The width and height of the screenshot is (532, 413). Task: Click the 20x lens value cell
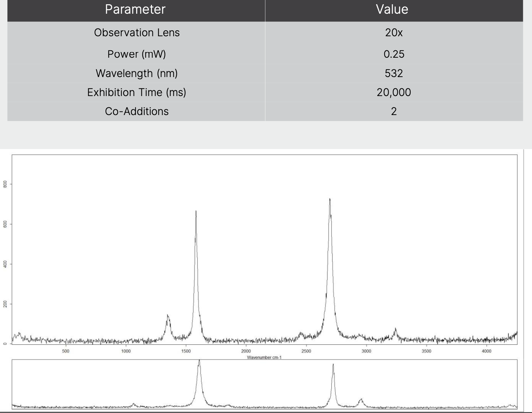coord(394,33)
